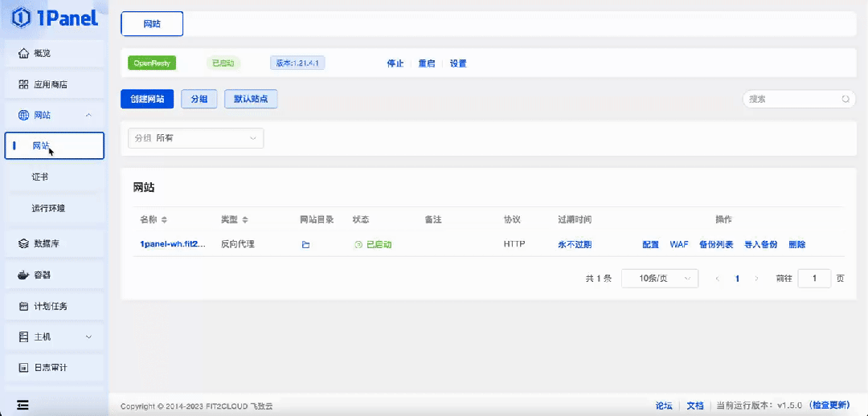Viewport: 868px width, 416px height.
Task: Open the 文档 footer link
Action: coord(695,406)
